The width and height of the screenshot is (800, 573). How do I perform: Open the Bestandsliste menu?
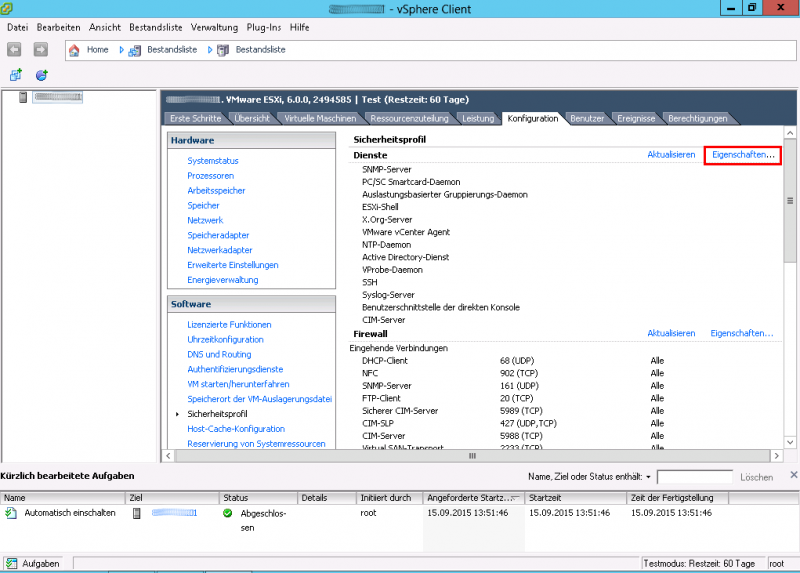[156, 28]
